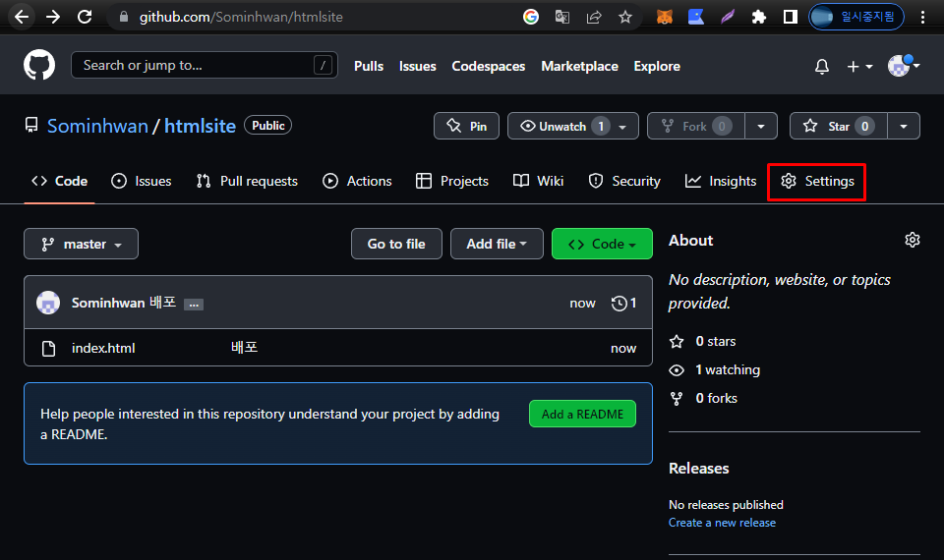Viewport: 944px width, 560px height.
Task: Click the share page icon in address bar
Action: click(594, 17)
